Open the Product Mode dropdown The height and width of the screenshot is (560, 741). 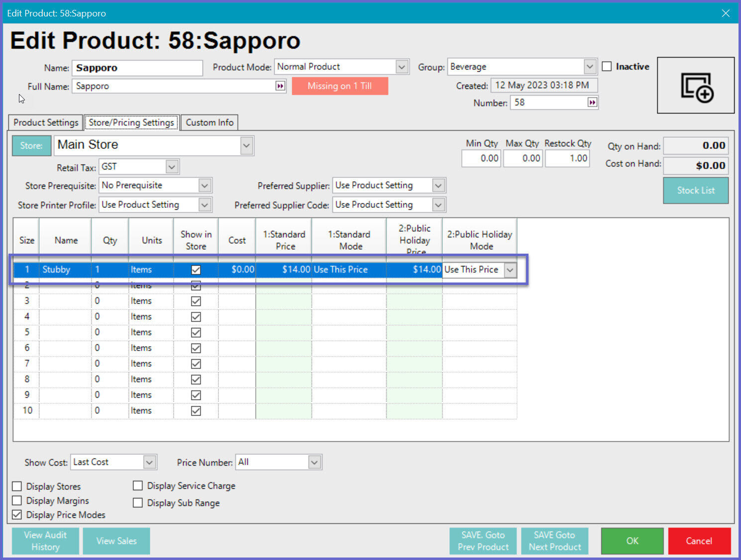tap(402, 67)
